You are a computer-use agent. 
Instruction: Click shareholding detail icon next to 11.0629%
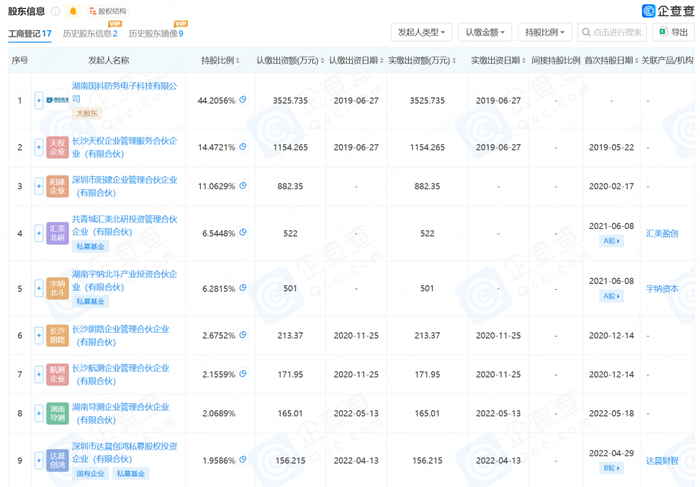(x=243, y=185)
